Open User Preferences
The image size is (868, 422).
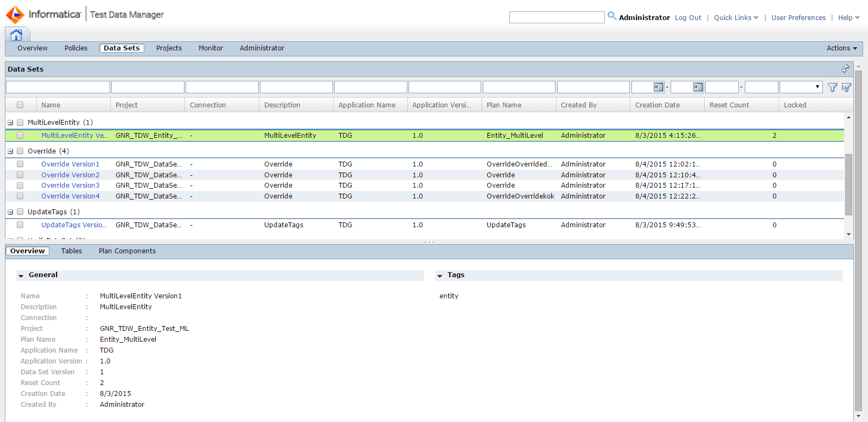[799, 18]
